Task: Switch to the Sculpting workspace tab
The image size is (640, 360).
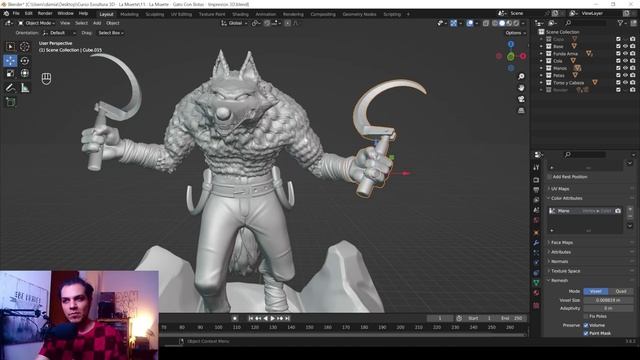Action: pyautogui.click(x=154, y=14)
